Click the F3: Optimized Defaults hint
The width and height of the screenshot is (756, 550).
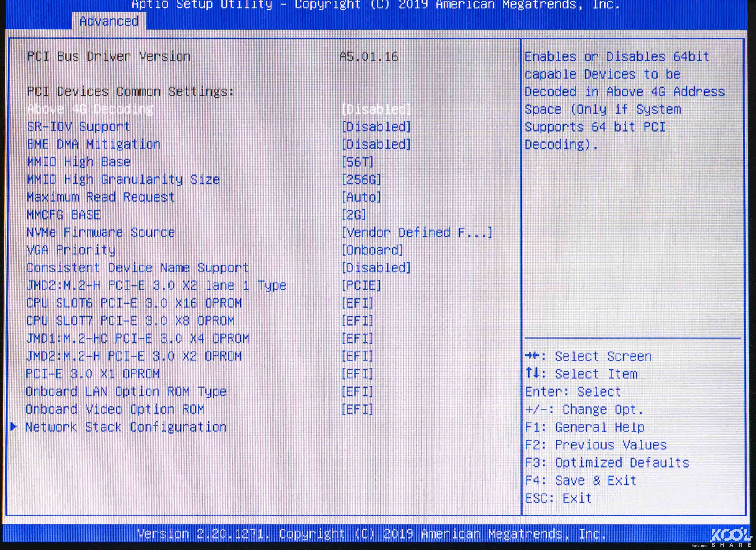(607, 463)
